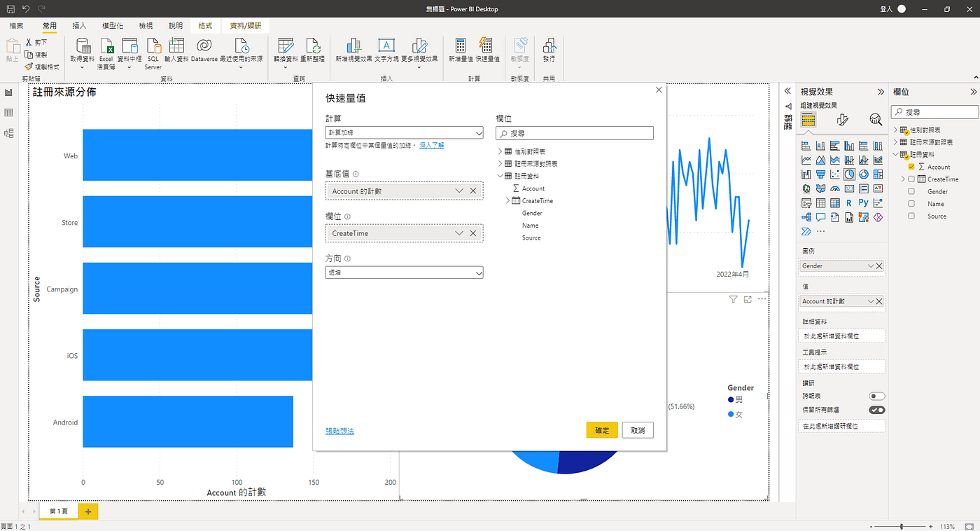The image size is (980, 531).
Task: Select the 第1頁 page tab
Action: point(58,511)
